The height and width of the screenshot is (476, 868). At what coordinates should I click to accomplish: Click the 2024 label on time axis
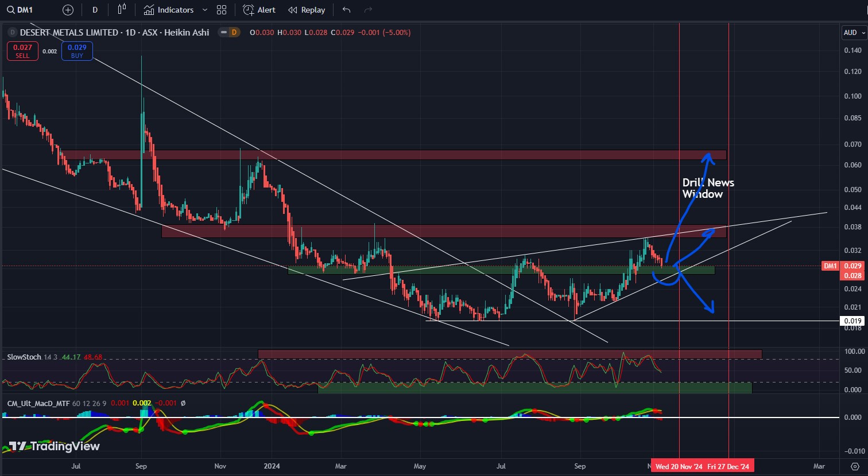point(272,466)
